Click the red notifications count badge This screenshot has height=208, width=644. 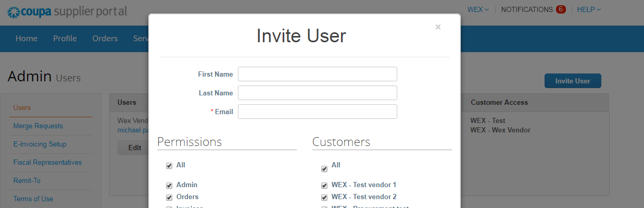tap(561, 9)
